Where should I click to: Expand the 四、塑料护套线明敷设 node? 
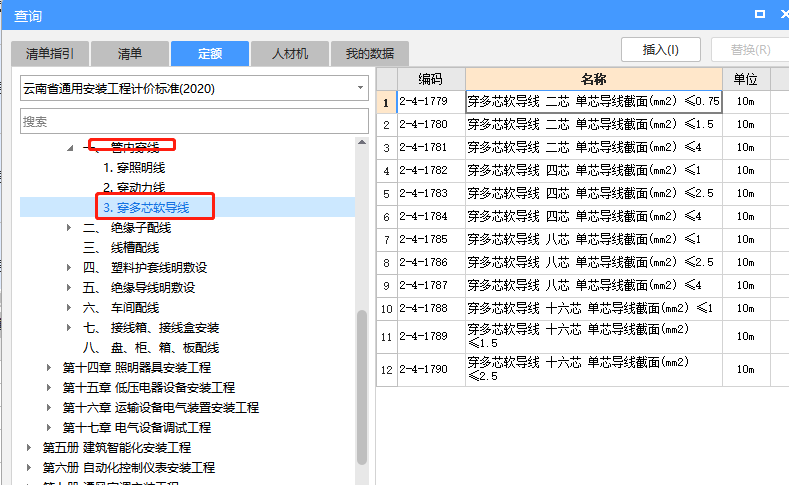(69, 268)
